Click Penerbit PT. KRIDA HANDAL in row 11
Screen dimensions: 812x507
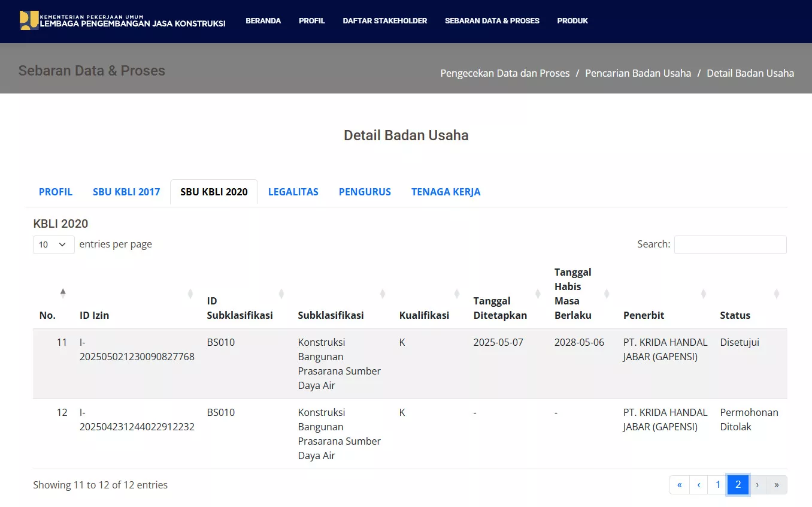(x=665, y=349)
